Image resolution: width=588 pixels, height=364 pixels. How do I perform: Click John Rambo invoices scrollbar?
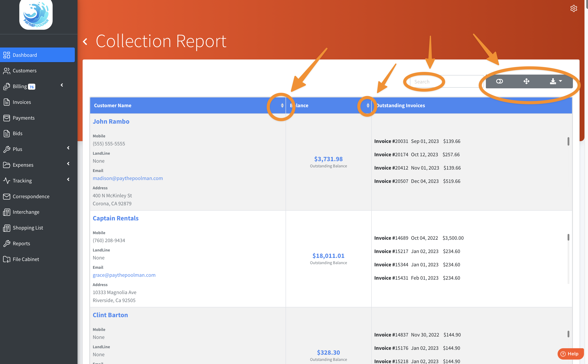point(568,142)
